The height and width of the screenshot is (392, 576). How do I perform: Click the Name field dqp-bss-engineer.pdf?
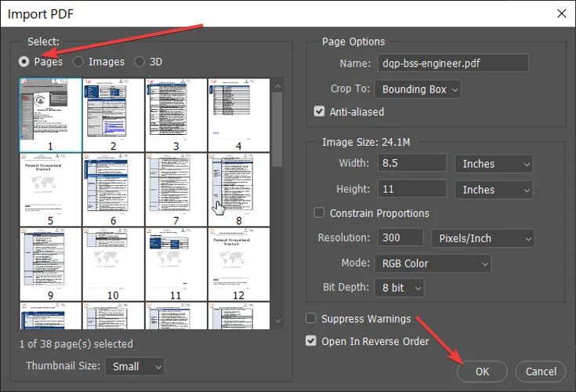(453, 64)
